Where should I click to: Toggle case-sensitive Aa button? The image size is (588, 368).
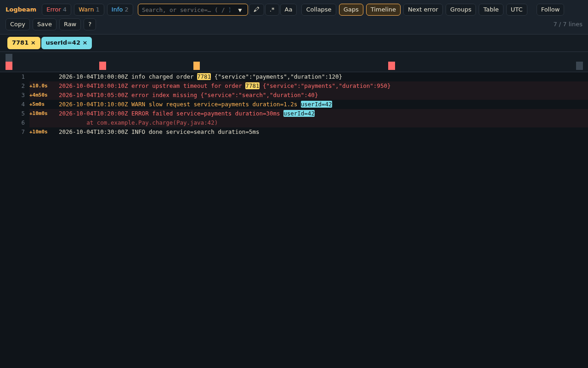[288, 10]
